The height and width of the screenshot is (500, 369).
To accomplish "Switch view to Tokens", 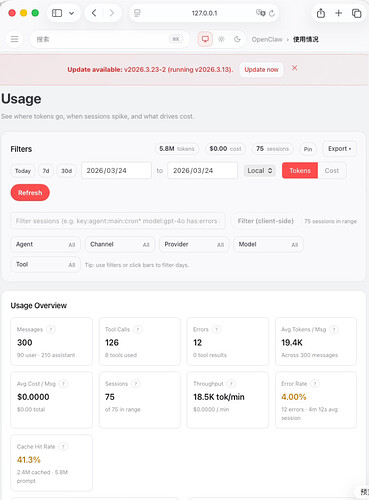I will pos(300,171).
